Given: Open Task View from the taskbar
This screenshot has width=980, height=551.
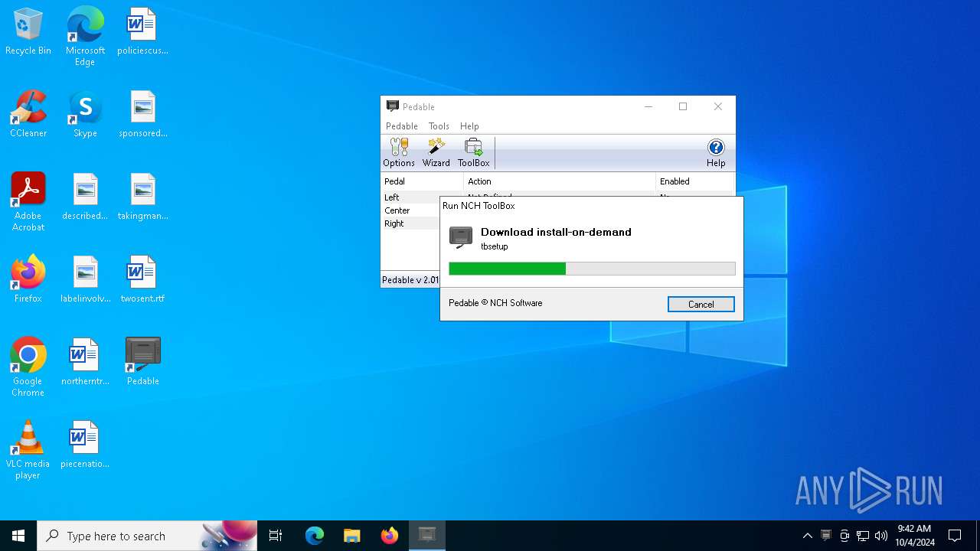Looking at the screenshot, I should tap(276, 536).
